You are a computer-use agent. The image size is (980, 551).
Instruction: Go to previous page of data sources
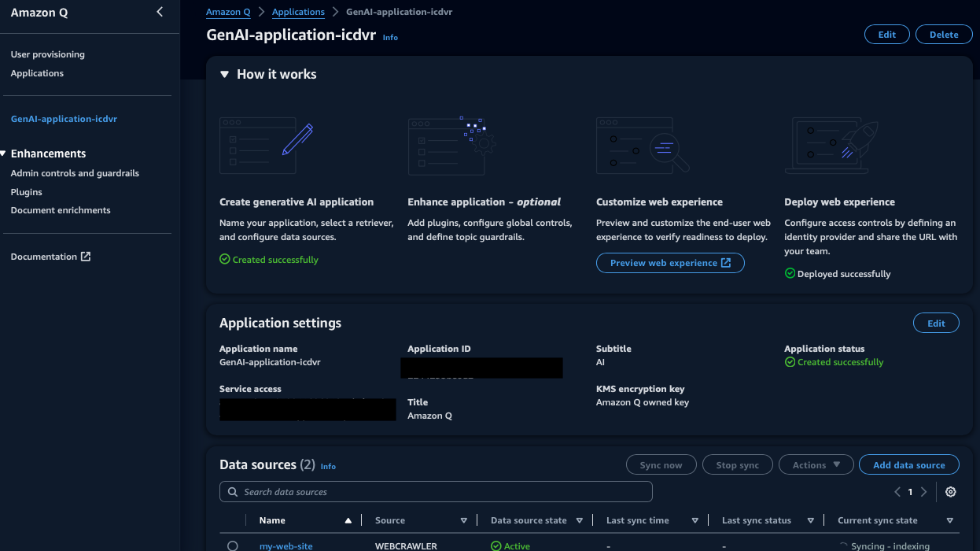(897, 492)
